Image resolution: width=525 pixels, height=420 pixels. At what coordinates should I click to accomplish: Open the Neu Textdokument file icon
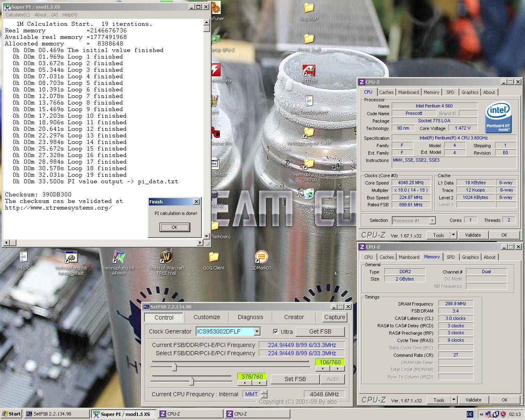pyautogui.click(x=309, y=101)
